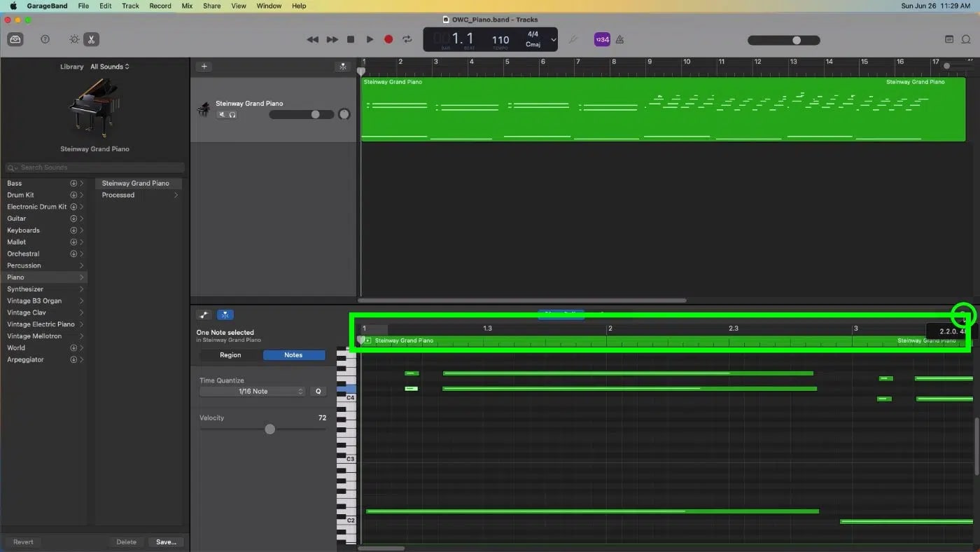Apply quantization with the Q button

pyautogui.click(x=318, y=391)
